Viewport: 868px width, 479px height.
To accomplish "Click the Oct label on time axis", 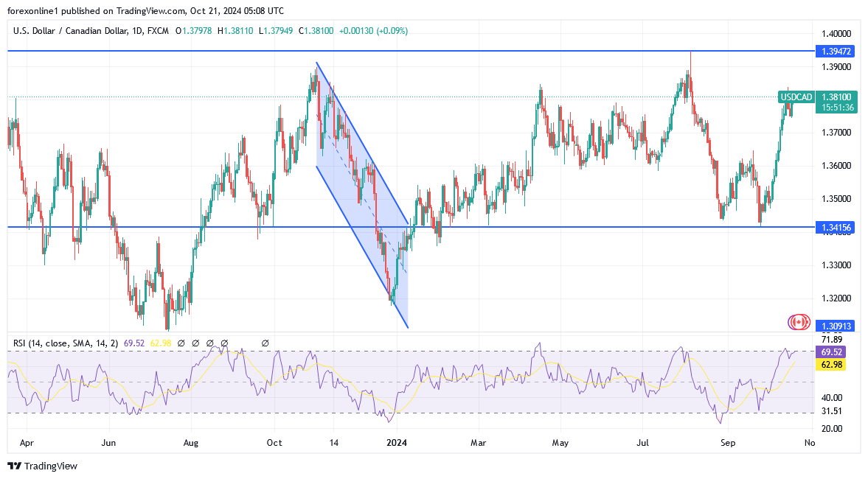I will point(274,443).
